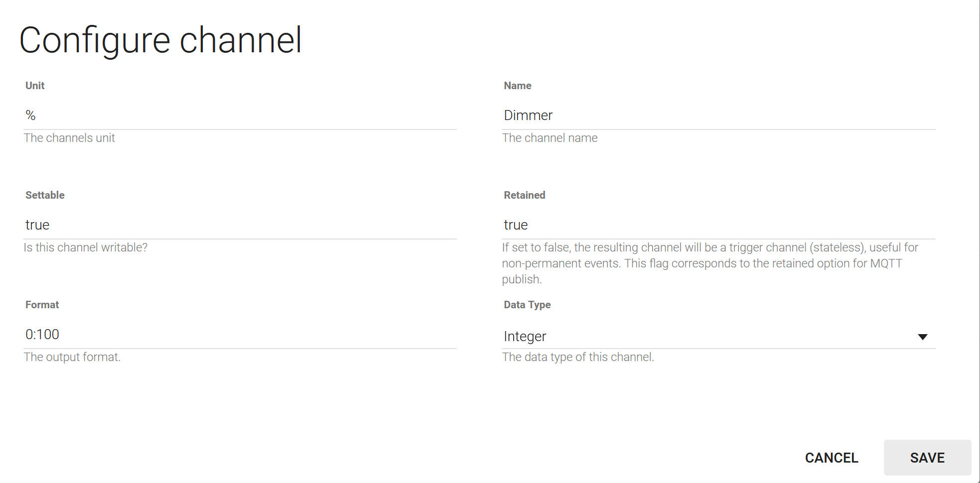Click the Format label

(42, 305)
